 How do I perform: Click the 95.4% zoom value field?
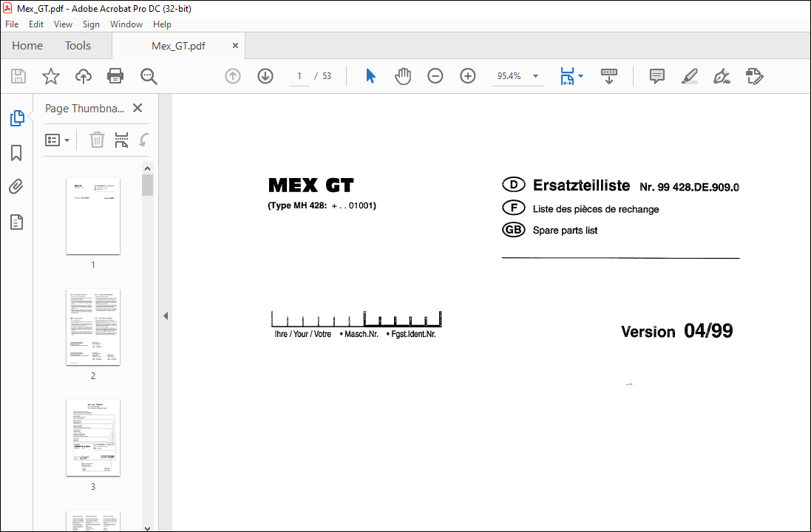pos(509,76)
